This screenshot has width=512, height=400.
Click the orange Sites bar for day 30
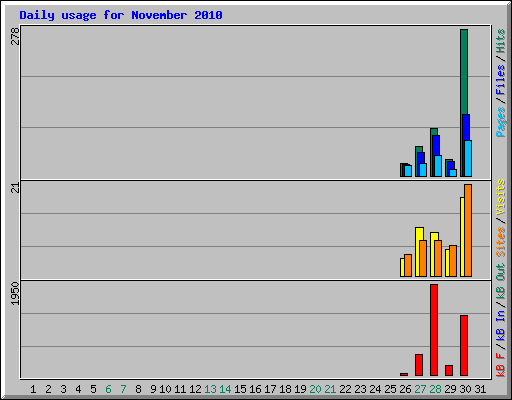pyautogui.click(x=468, y=231)
